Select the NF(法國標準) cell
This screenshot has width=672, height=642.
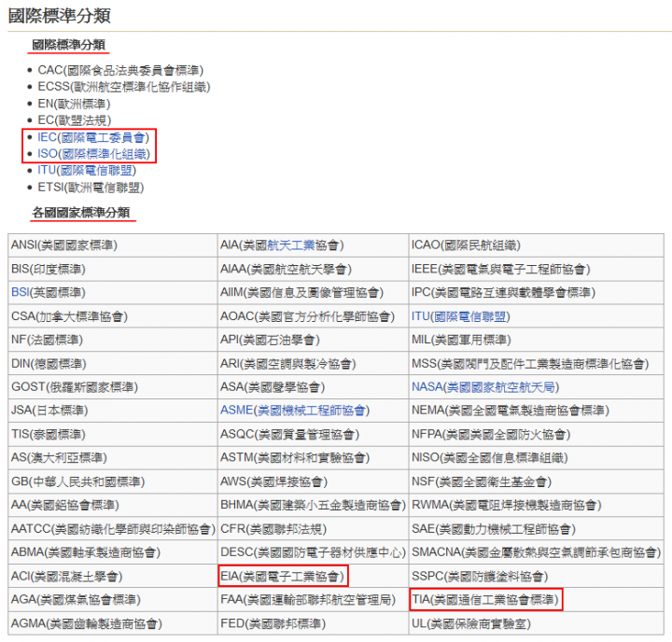[x=113, y=340]
